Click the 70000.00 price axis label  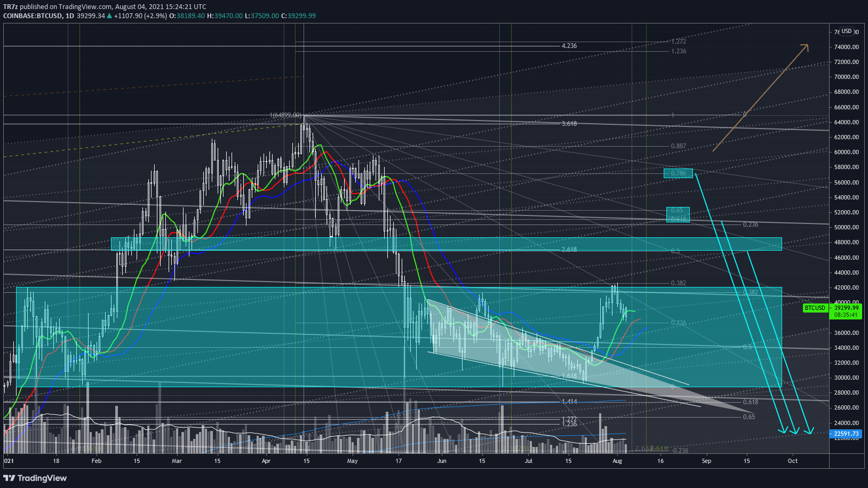coord(847,77)
